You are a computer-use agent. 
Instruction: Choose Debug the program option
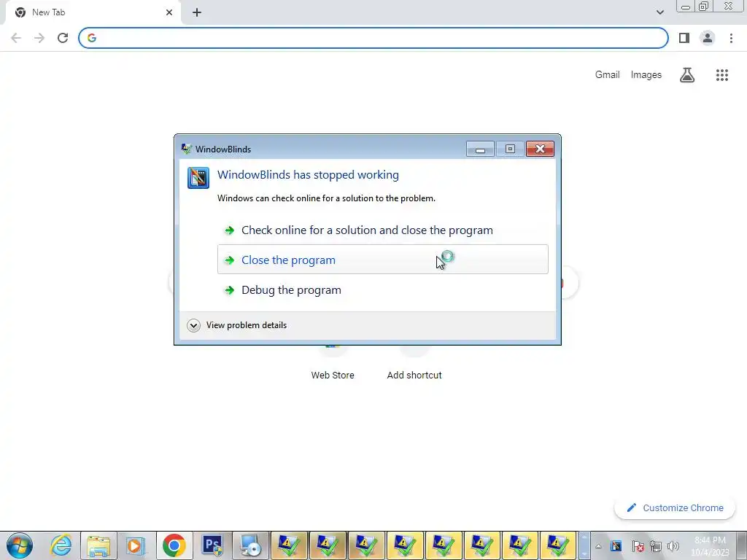pos(382,289)
